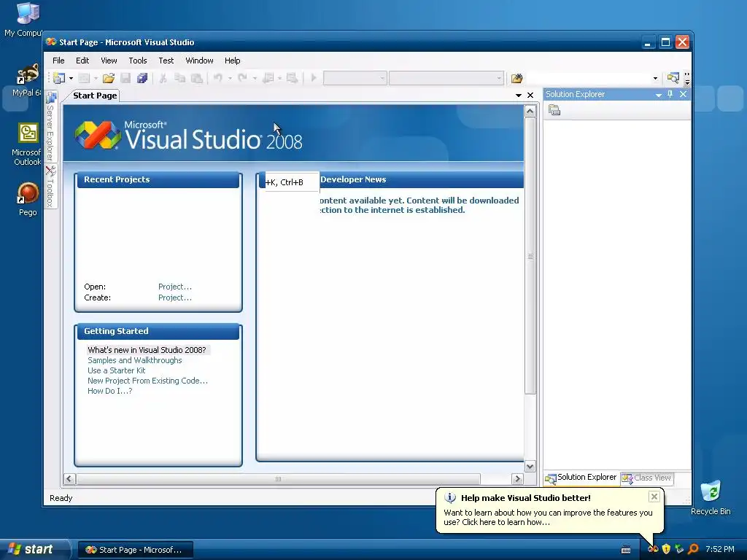
Task: Open the active files dropdown arrow
Action: click(x=519, y=96)
